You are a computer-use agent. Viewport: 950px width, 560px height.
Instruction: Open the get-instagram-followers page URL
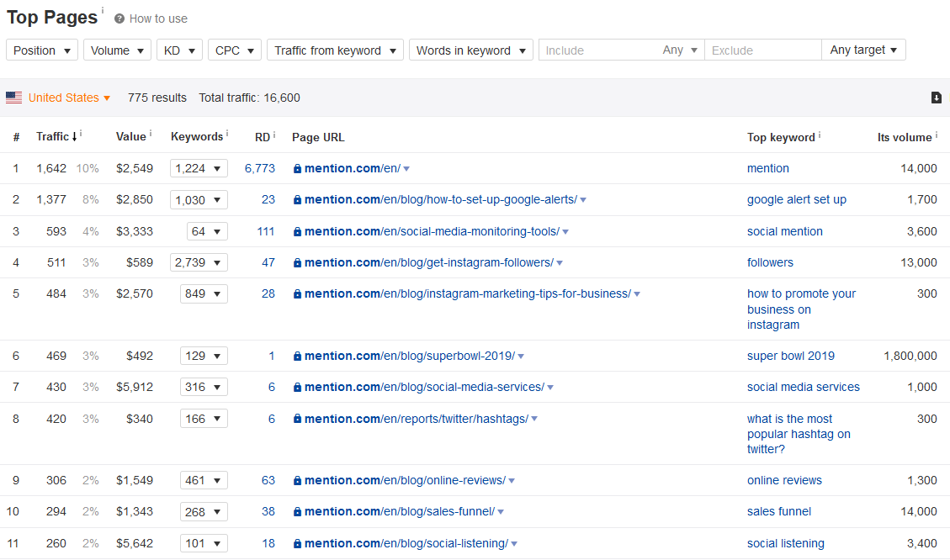tap(429, 262)
